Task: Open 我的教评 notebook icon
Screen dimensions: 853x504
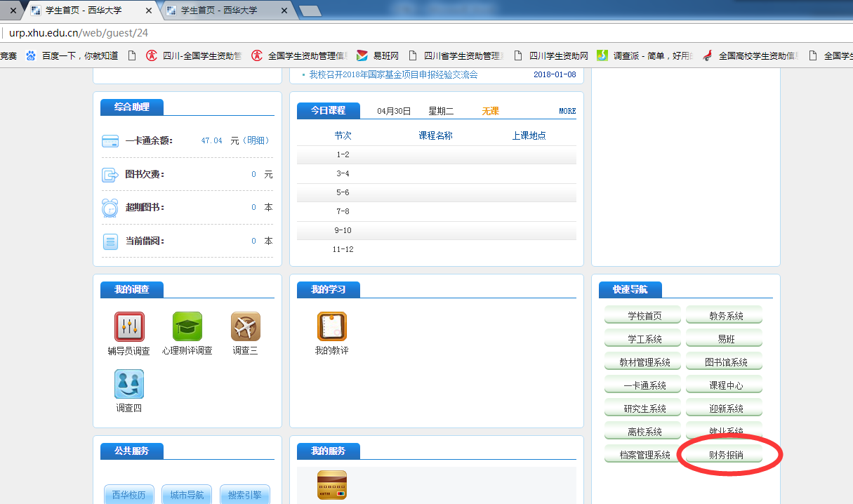Action: [331, 327]
